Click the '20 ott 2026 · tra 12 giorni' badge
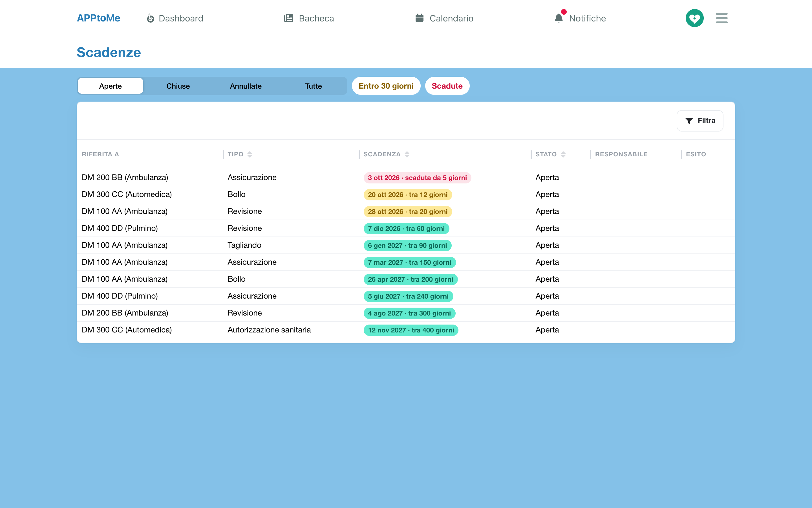Viewport: 812px width, 508px height. pyautogui.click(x=408, y=194)
